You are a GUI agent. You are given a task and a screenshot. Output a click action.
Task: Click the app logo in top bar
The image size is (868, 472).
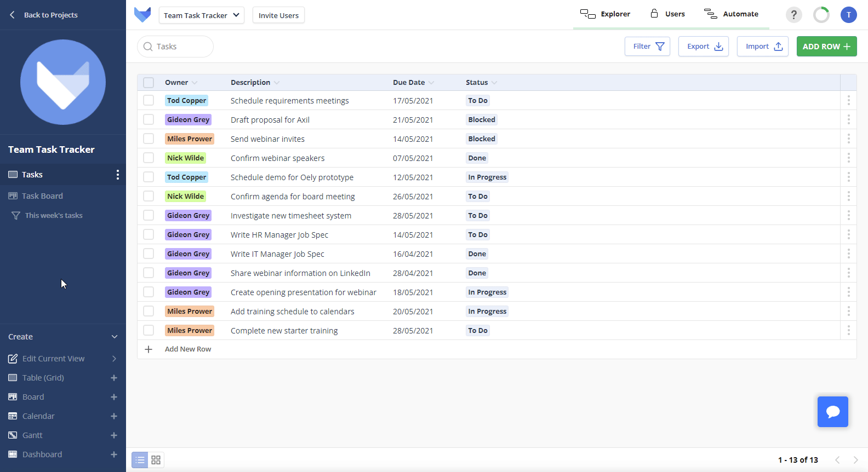click(142, 15)
